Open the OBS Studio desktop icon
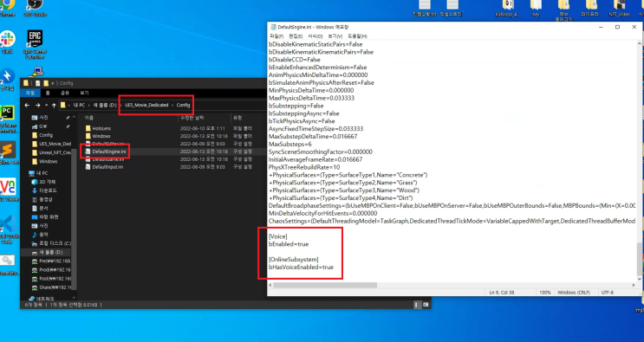644x342 pixels. [x=35, y=8]
